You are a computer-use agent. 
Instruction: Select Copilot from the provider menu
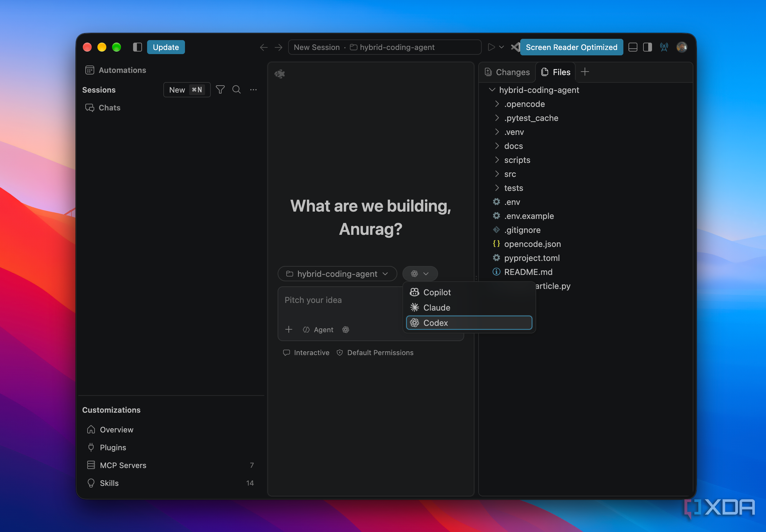(x=469, y=292)
